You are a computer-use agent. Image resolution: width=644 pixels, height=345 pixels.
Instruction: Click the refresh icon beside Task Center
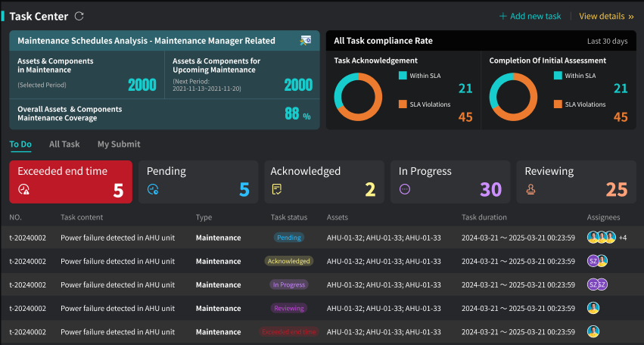click(x=79, y=16)
